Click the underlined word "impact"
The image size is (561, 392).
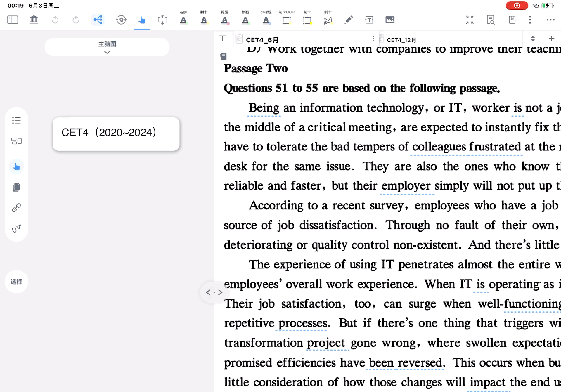488,382
